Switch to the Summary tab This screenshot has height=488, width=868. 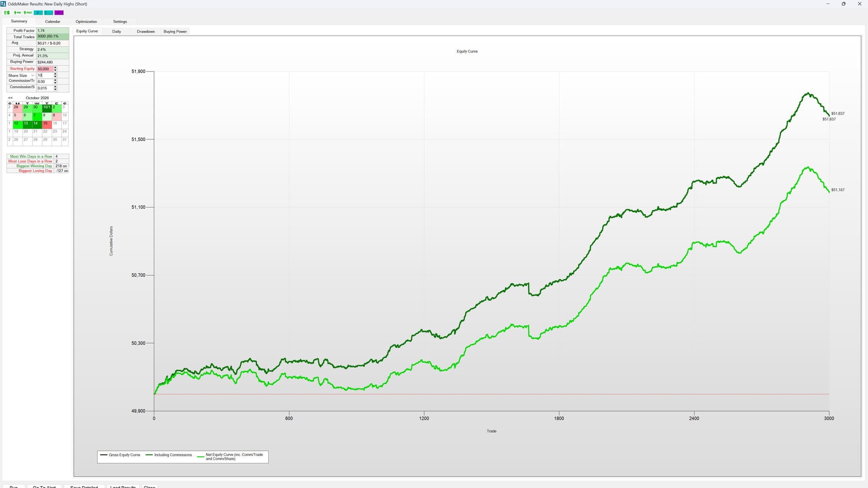[x=19, y=21]
